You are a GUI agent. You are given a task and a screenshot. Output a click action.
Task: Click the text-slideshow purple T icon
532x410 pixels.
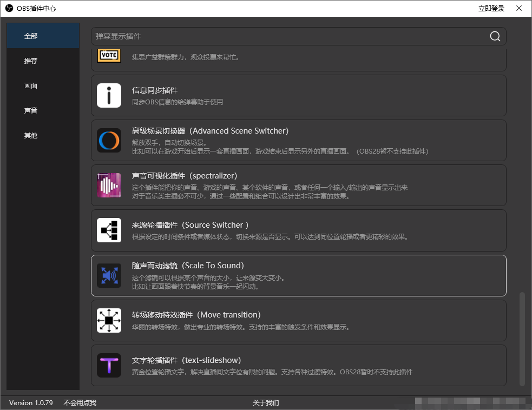[x=109, y=365]
